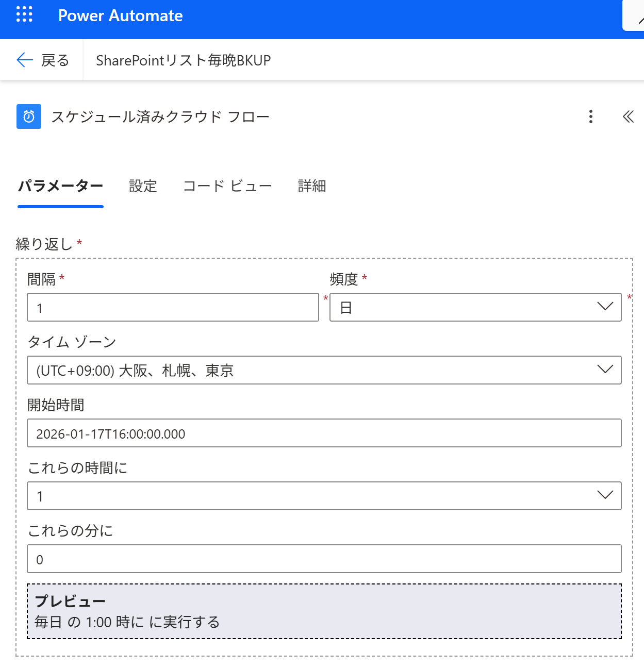Select the パラメーター tab
This screenshot has height=669, width=644.
pos(60,186)
